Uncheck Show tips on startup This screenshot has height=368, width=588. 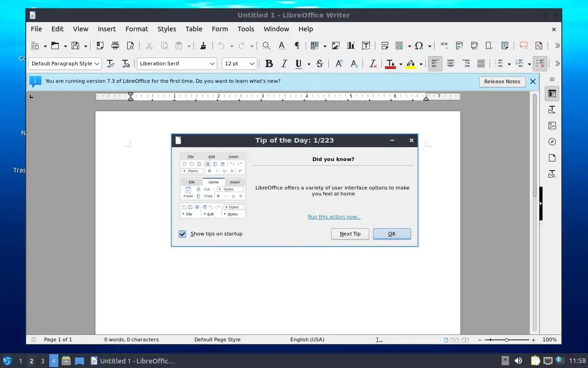tap(182, 234)
